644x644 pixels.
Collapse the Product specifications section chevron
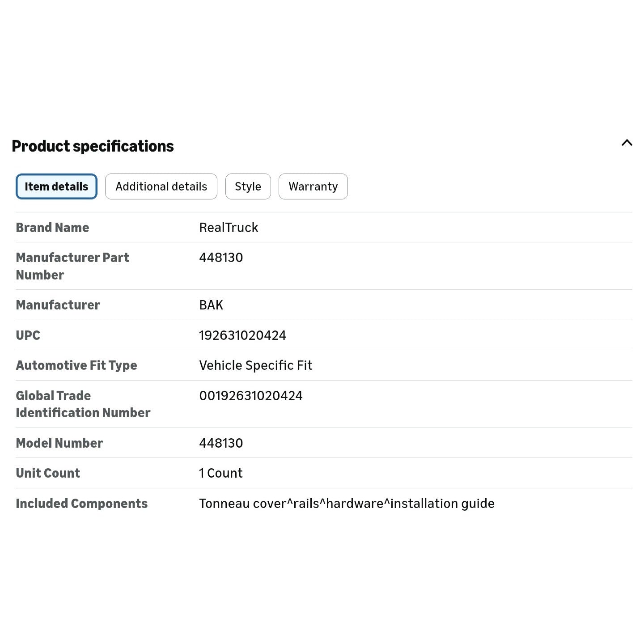click(627, 143)
